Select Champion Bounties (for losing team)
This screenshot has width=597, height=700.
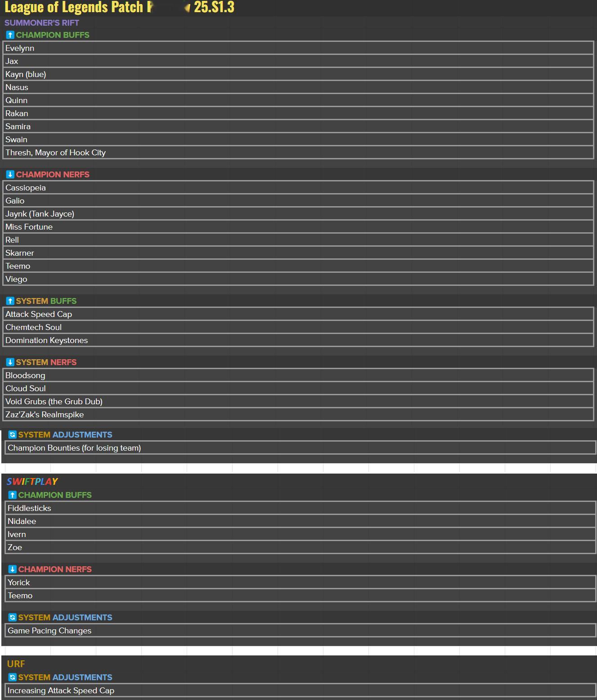[301, 448]
